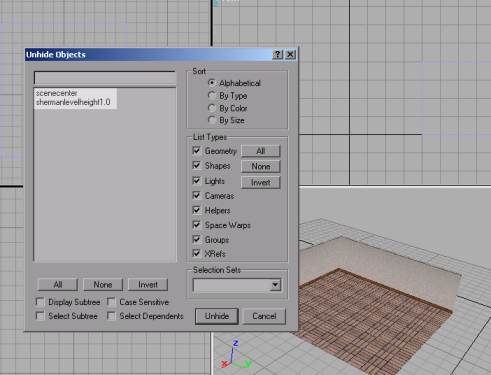This screenshot has height=375, width=491.
Task: Toggle the Shapes list type checkbox
Action: (197, 165)
